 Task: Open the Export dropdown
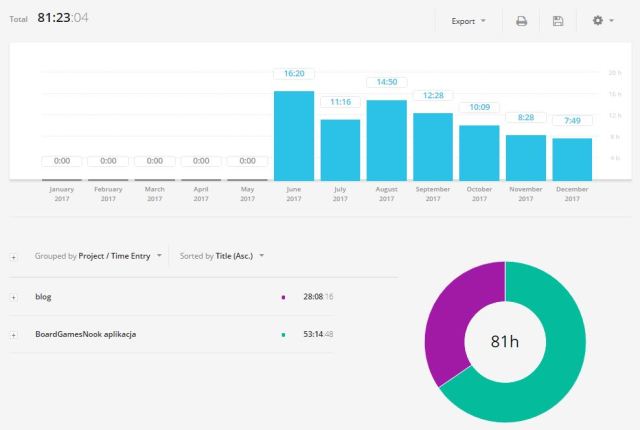coord(468,21)
